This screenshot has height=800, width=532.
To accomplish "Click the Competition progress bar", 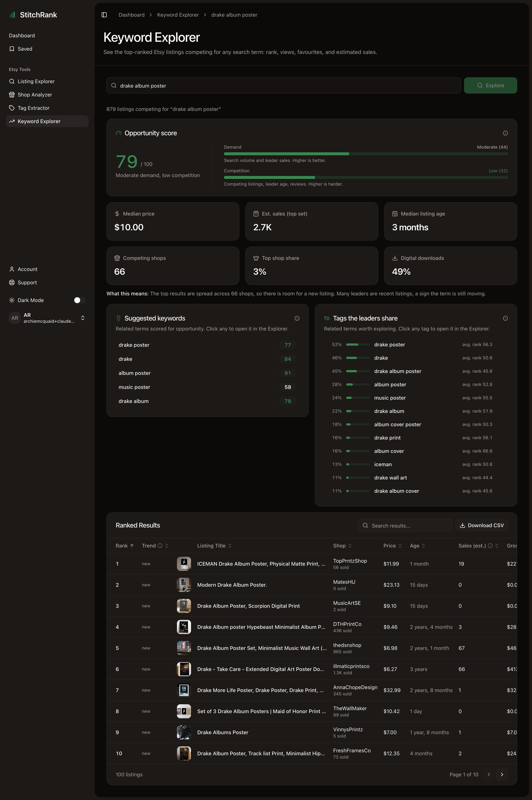I will (x=366, y=177).
